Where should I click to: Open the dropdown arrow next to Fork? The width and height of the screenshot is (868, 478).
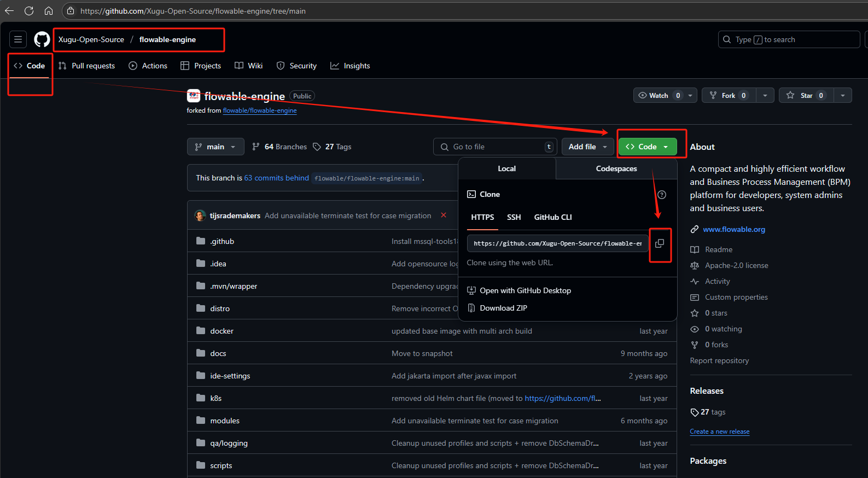click(765, 95)
